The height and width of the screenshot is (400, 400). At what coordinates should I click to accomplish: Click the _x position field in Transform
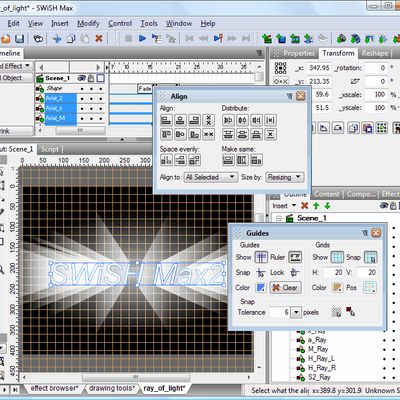[319, 68]
